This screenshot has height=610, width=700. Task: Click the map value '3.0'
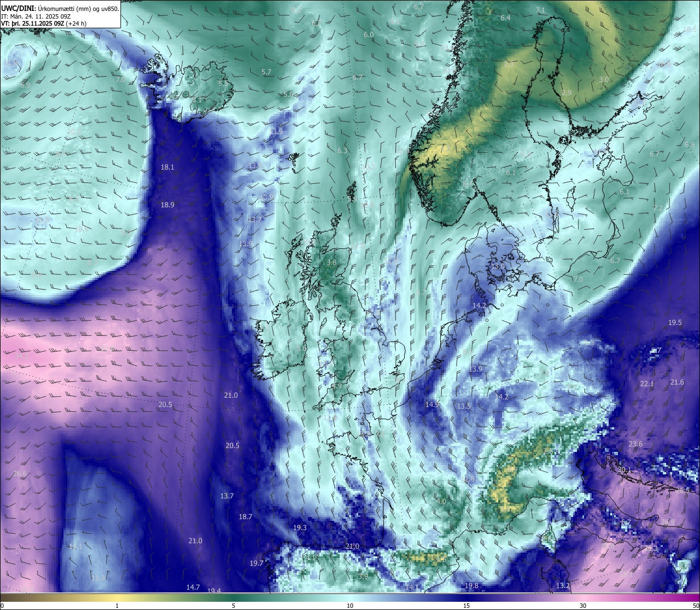pyautogui.click(x=604, y=79)
